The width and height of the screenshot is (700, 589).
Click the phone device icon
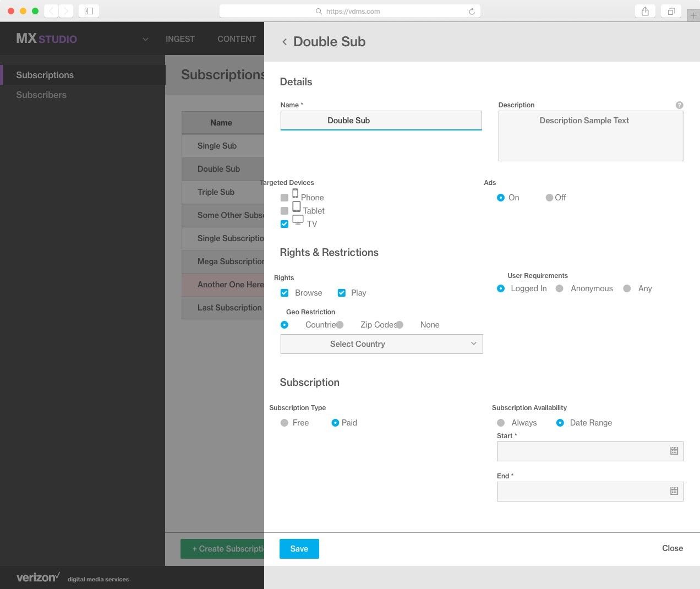(296, 193)
